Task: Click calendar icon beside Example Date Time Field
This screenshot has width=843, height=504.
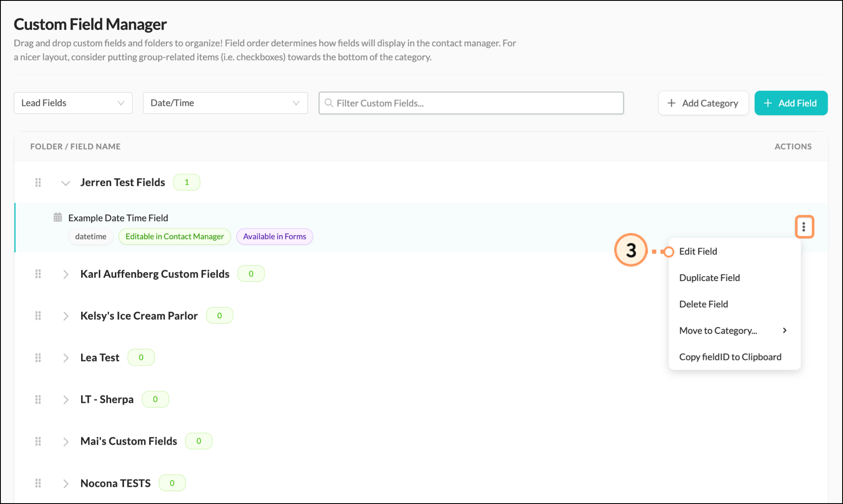Action: [58, 217]
